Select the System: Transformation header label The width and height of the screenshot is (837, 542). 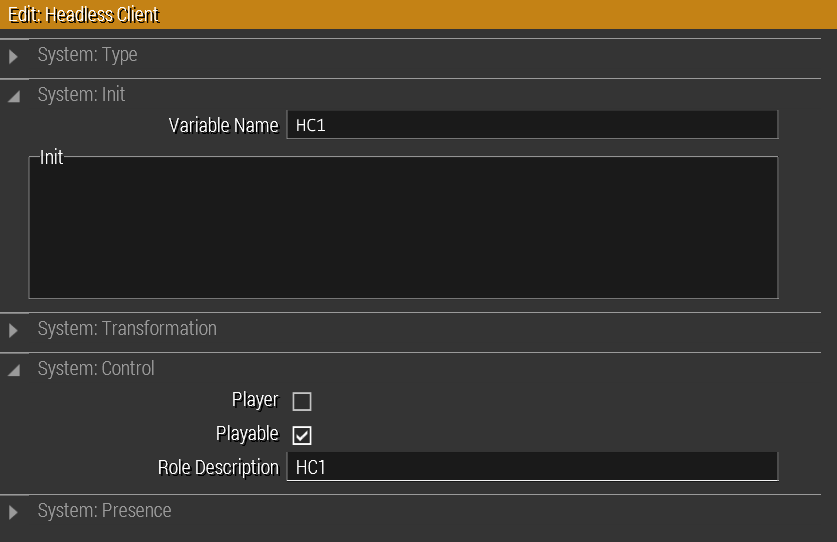tap(126, 329)
